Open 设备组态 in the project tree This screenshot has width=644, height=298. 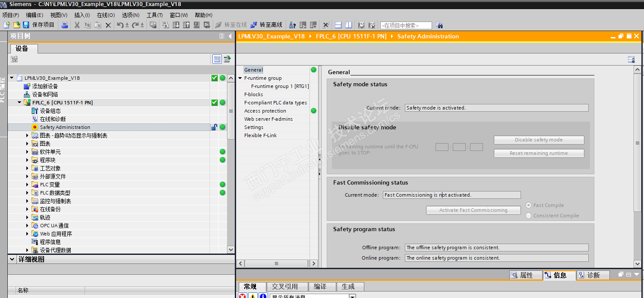(x=50, y=111)
